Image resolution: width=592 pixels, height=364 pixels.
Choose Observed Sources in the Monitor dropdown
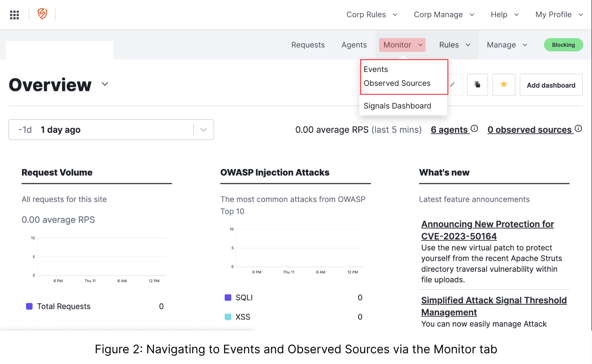pyautogui.click(x=397, y=83)
